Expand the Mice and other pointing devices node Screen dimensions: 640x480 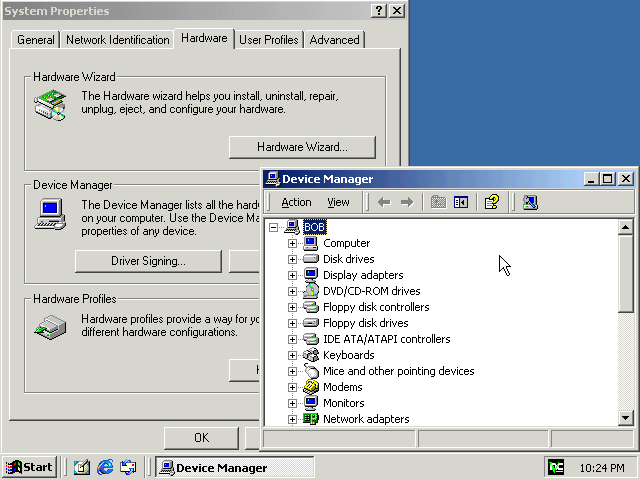292,371
